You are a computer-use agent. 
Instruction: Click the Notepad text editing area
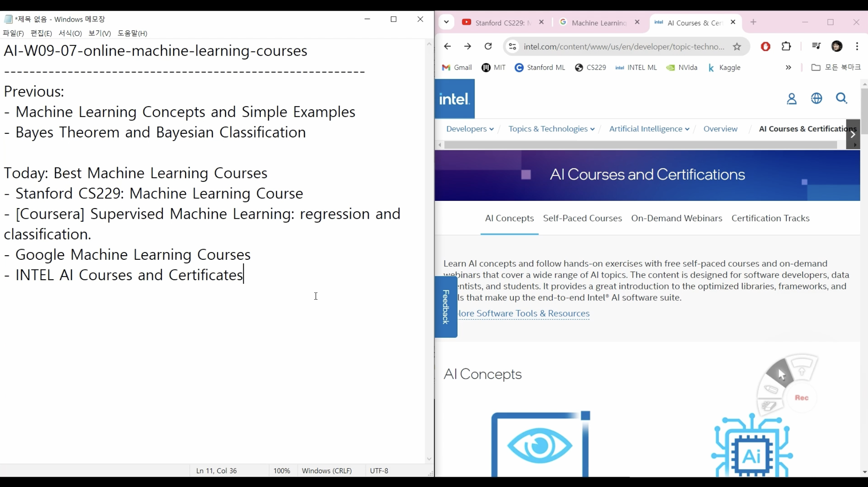click(x=212, y=251)
